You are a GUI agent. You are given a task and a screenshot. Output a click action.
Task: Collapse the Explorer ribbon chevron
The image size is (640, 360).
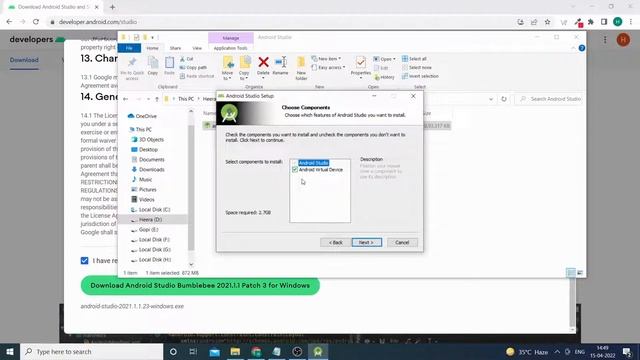click(x=573, y=48)
